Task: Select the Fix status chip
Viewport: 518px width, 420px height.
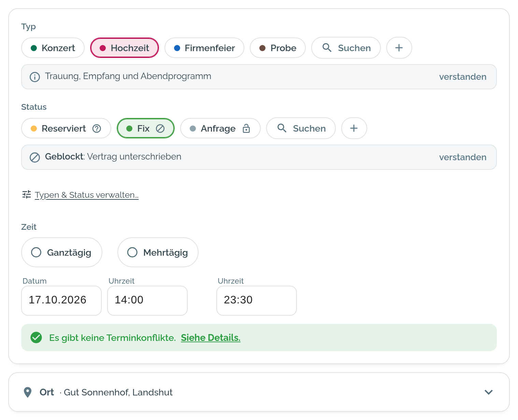Action: coord(146,128)
